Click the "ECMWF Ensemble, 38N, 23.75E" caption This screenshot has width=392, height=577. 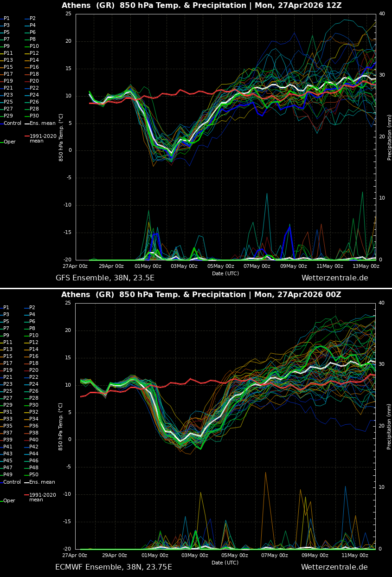[x=114, y=567]
